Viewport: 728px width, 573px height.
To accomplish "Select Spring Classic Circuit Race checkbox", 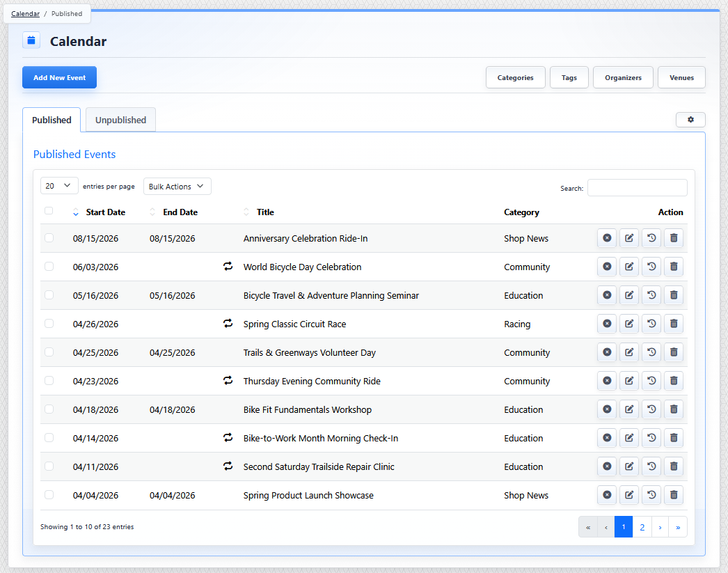I will [49, 324].
